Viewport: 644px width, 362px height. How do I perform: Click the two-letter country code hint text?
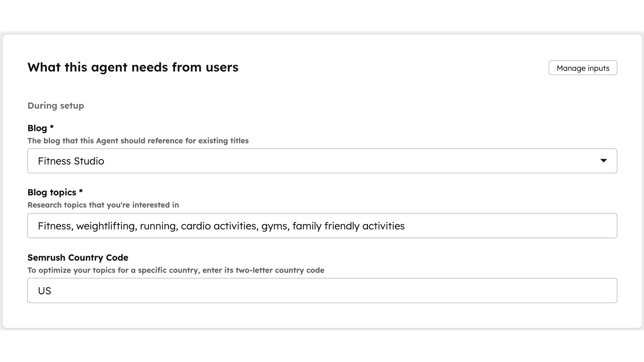pyautogui.click(x=175, y=270)
